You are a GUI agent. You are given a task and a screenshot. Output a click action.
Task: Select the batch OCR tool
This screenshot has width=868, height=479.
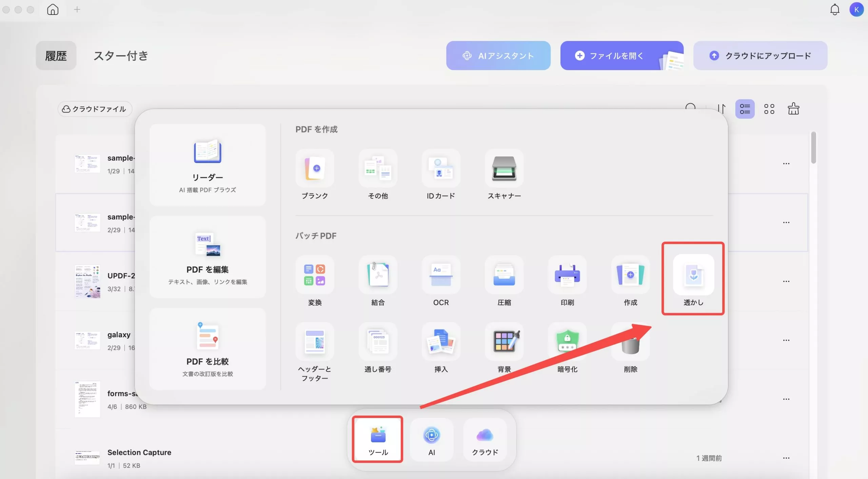pos(440,275)
